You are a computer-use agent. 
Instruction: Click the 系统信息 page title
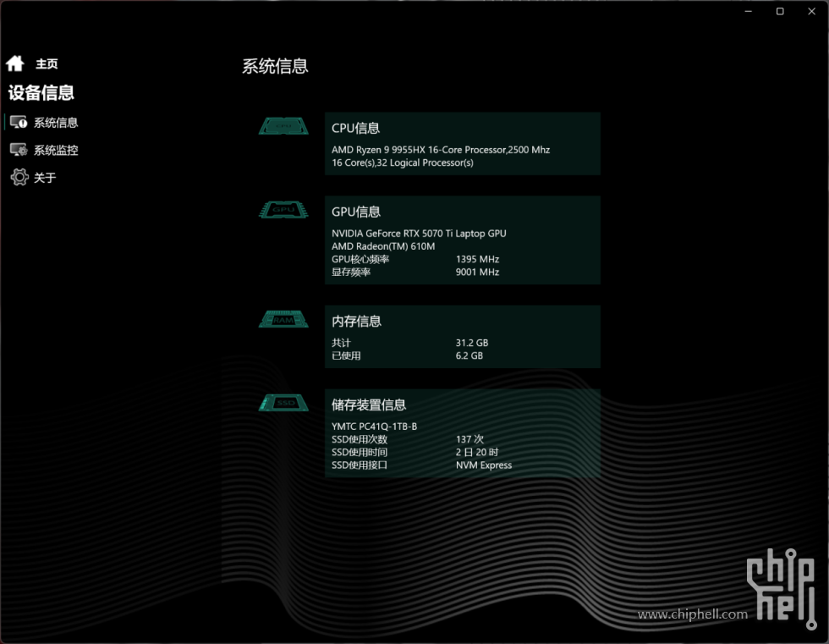275,66
